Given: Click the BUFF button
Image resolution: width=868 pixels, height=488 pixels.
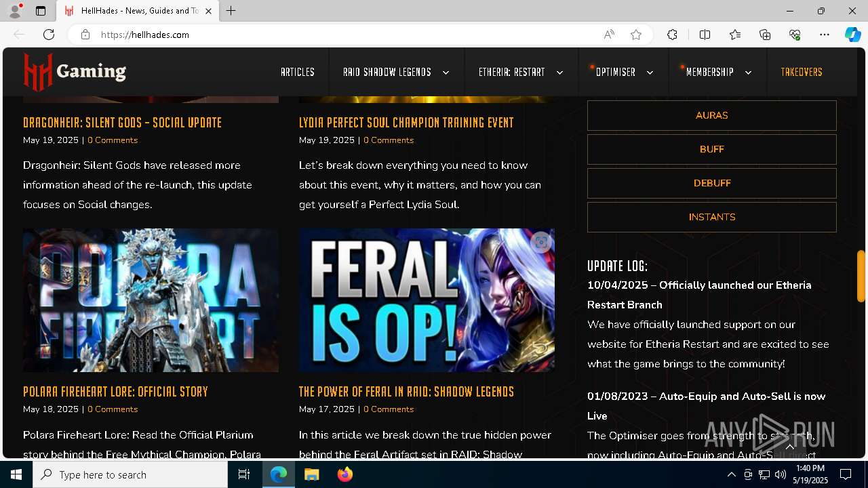Looking at the screenshot, I should 712,149.
